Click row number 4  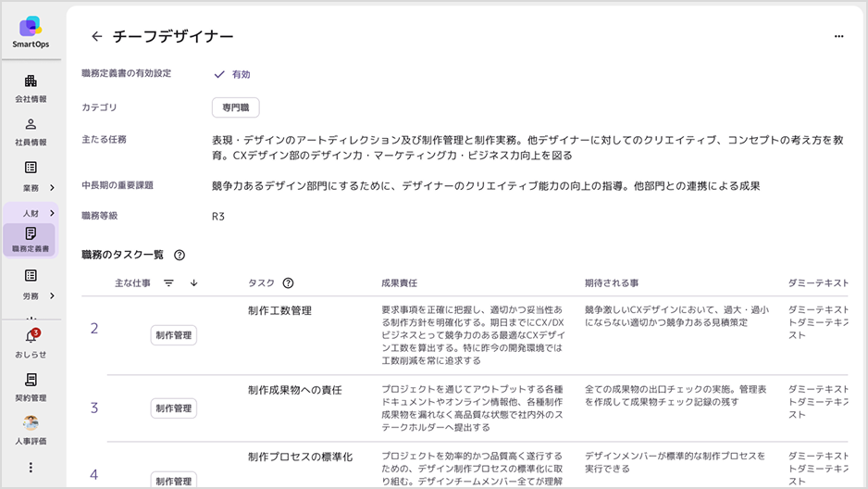pos(94,474)
